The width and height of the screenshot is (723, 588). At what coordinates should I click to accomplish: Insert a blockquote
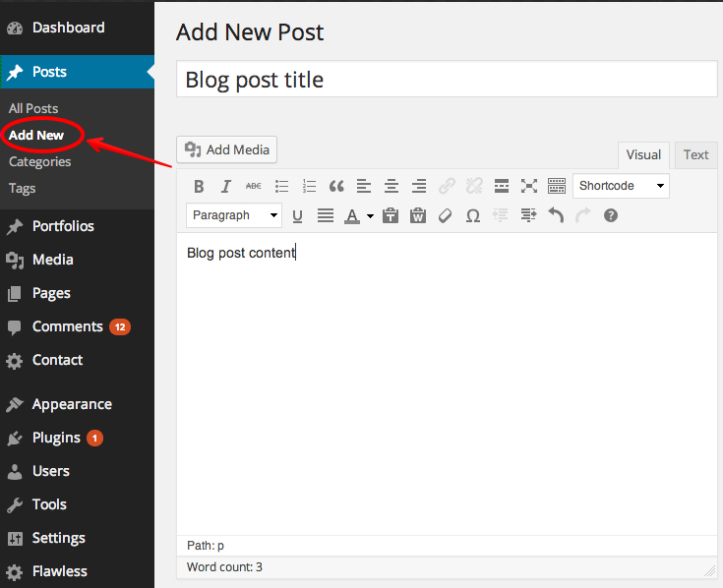336,186
